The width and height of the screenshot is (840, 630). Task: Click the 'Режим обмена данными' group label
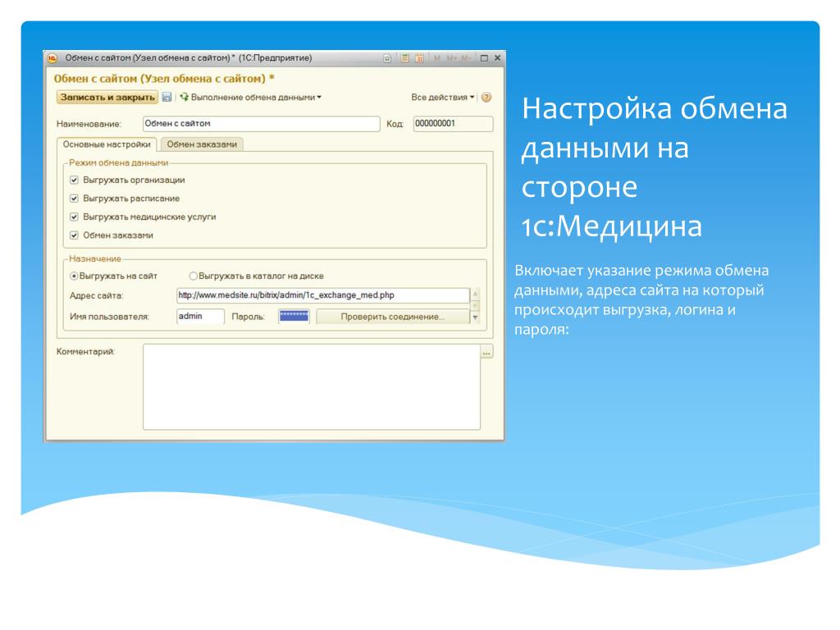point(118,163)
